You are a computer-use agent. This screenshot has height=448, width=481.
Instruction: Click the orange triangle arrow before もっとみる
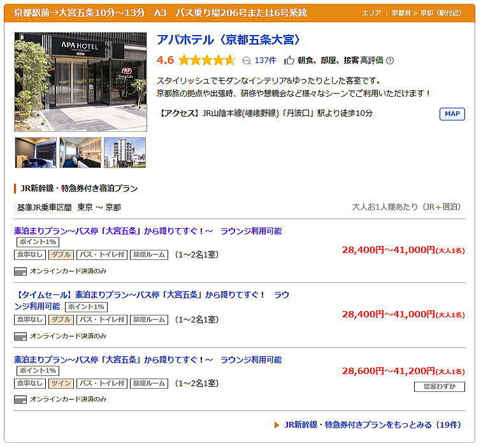point(276,425)
